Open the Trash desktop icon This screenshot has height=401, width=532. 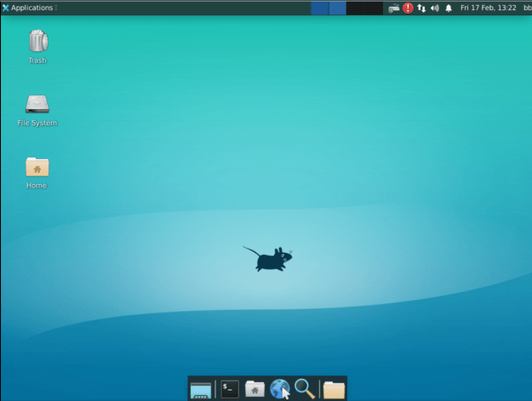(38, 41)
